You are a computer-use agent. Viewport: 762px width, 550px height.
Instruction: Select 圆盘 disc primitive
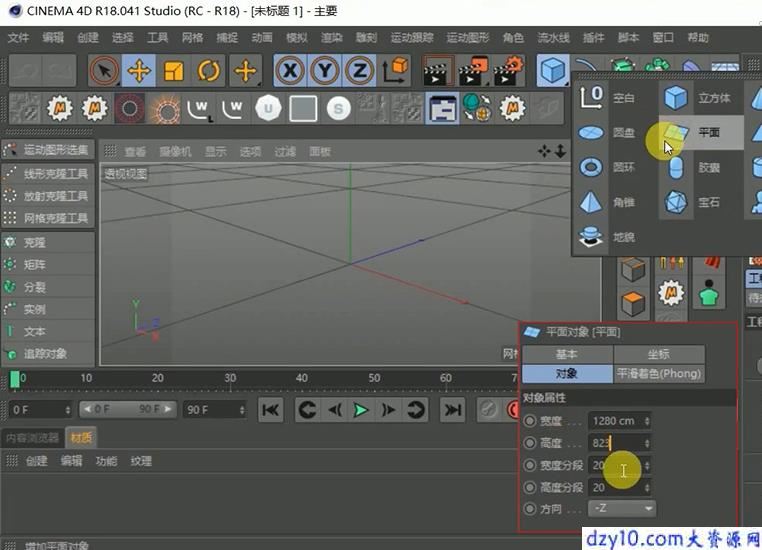[x=607, y=132]
